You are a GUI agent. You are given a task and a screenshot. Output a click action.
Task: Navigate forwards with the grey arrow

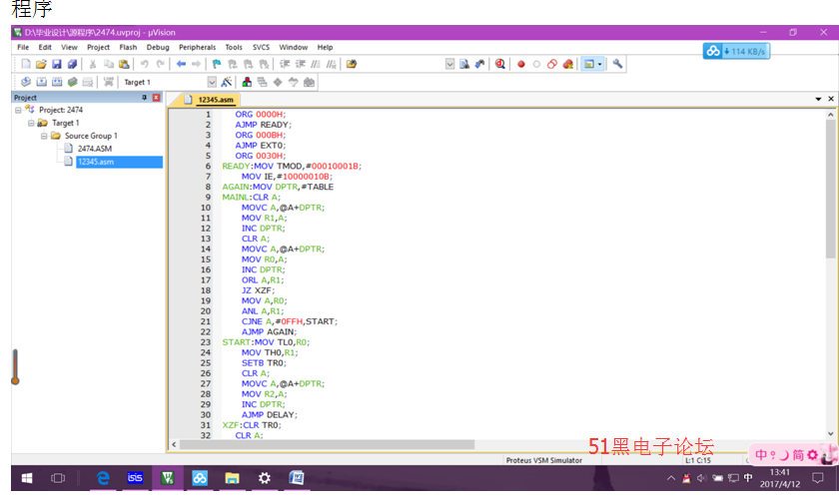pyautogui.click(x=196, y=64)
